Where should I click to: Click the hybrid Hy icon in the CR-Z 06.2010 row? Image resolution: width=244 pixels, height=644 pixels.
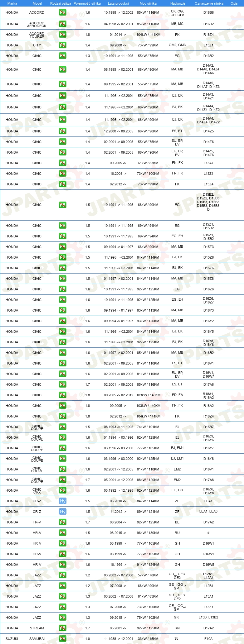(x=62, y=501)
